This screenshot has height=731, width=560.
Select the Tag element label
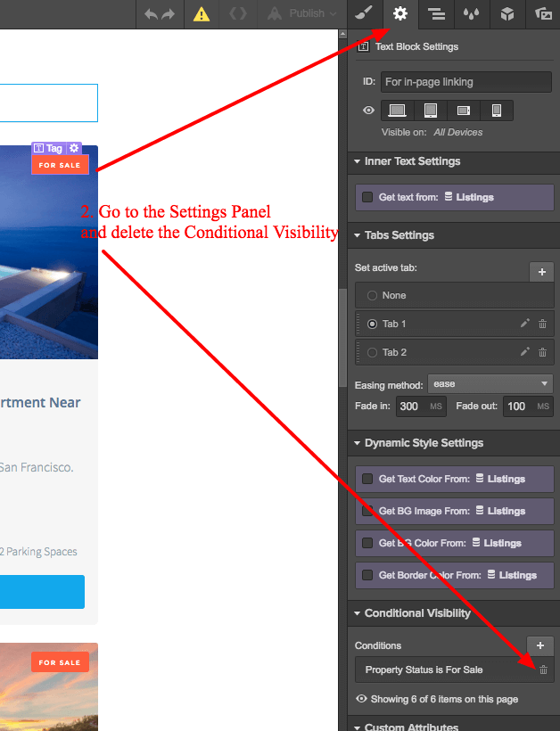[49, 148]
